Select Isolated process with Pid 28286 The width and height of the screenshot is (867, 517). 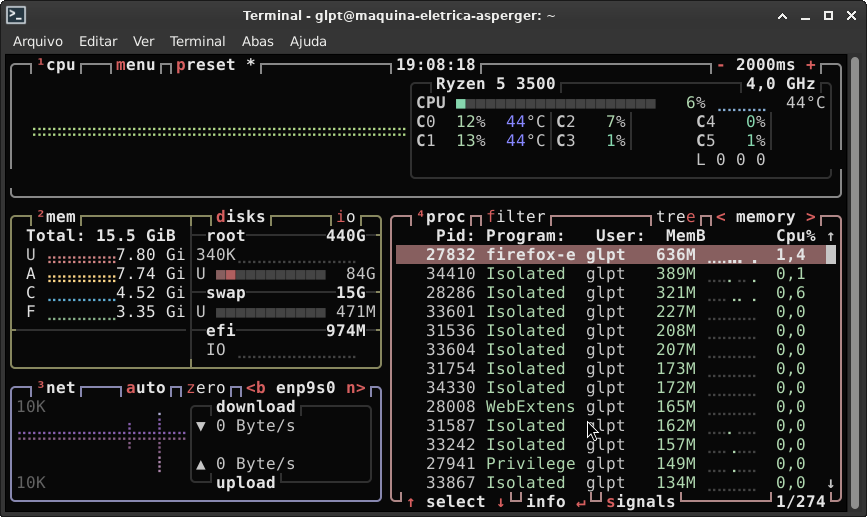[x=611, y=293]
